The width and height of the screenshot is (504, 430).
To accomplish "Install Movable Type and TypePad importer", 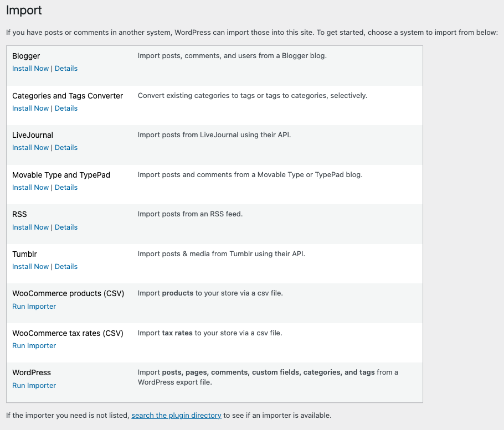I will pyautogui.click(x=30, y=187).
